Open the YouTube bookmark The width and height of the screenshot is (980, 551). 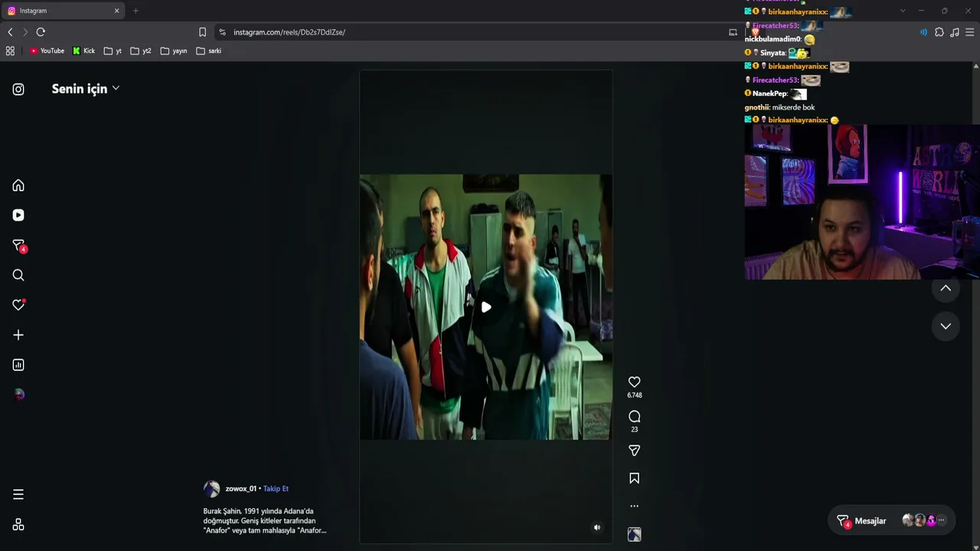coord(47,51)
